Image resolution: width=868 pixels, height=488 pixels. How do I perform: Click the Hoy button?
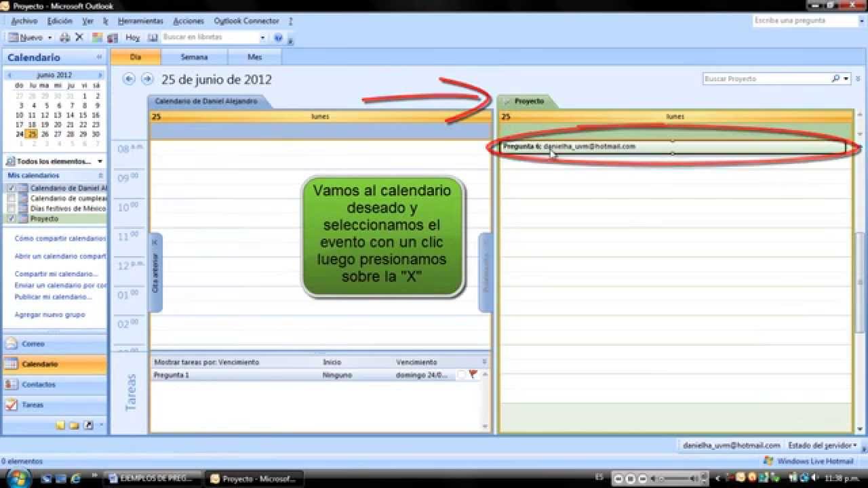133,38
